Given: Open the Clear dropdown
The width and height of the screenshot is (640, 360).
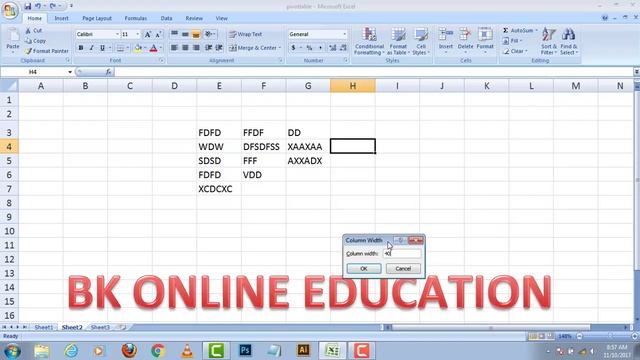Looking at the screenshot, I should 516,51.
